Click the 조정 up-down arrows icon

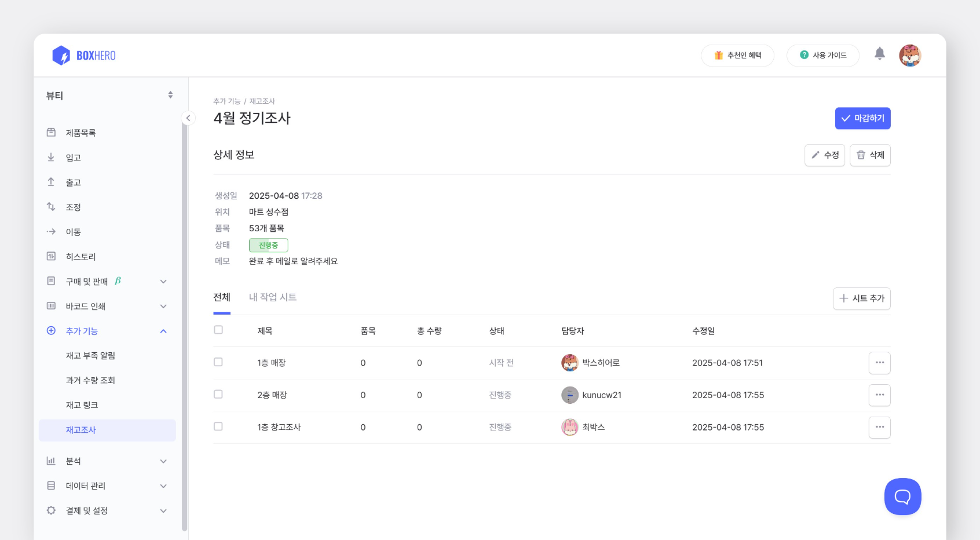51,207
